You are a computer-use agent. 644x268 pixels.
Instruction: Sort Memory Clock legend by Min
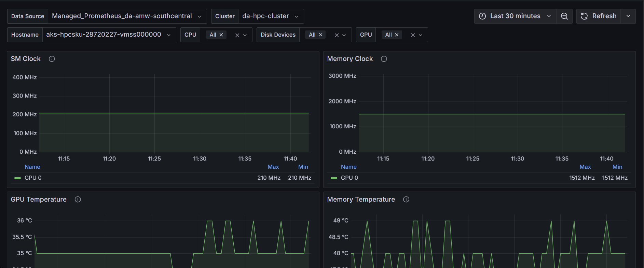[x=617, y=167]
